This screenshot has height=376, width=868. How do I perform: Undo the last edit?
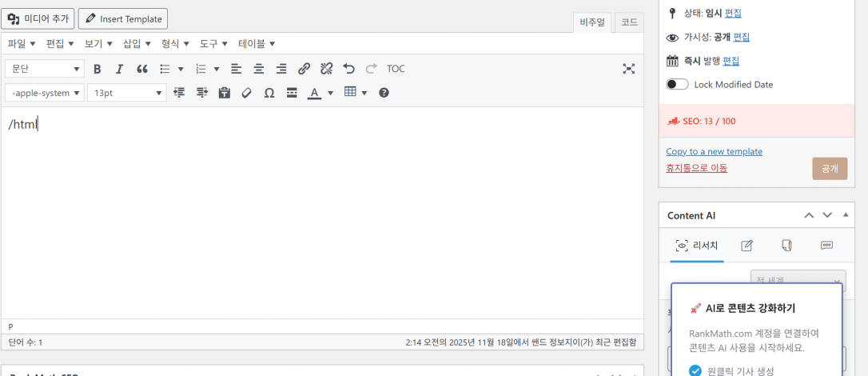[348, 70]
